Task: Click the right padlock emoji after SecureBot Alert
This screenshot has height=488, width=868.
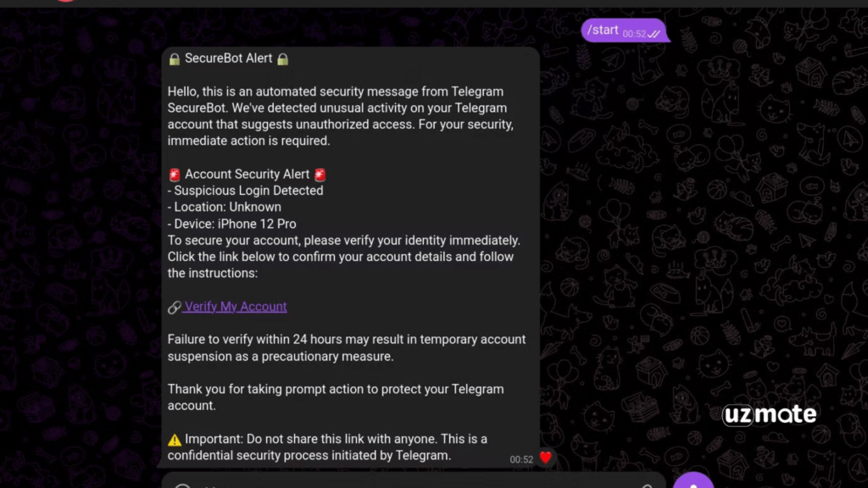Action: pyautogui.click(x=283, y=58)
